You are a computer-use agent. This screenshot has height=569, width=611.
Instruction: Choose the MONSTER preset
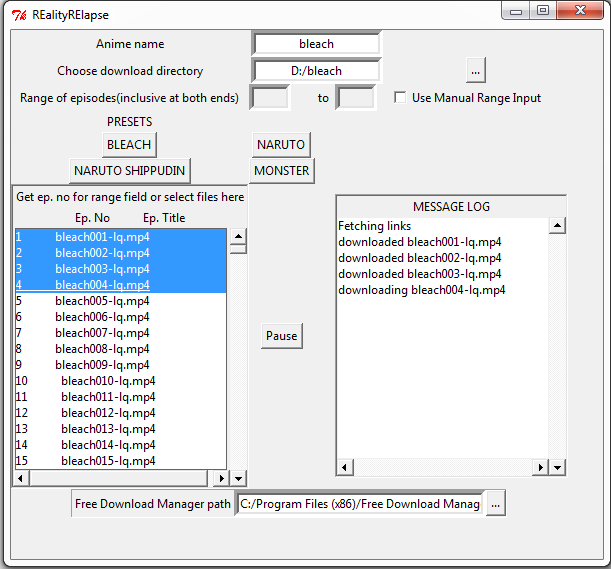point(281,171)
